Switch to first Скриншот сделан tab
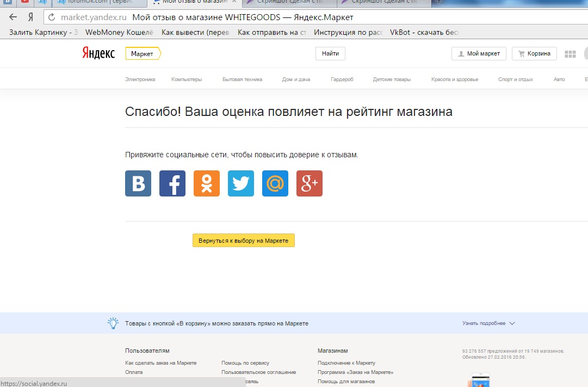The image size is (588, 387). click(289, 2)
